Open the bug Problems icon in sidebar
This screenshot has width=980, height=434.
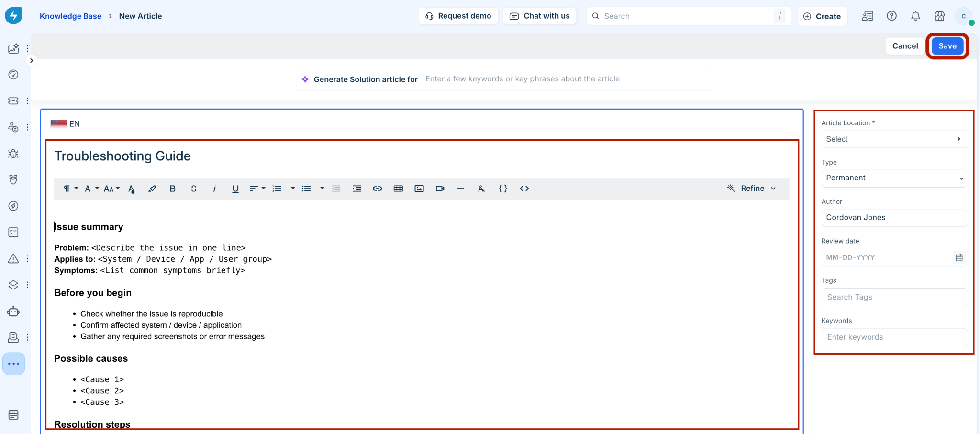[x=13, y=154]
